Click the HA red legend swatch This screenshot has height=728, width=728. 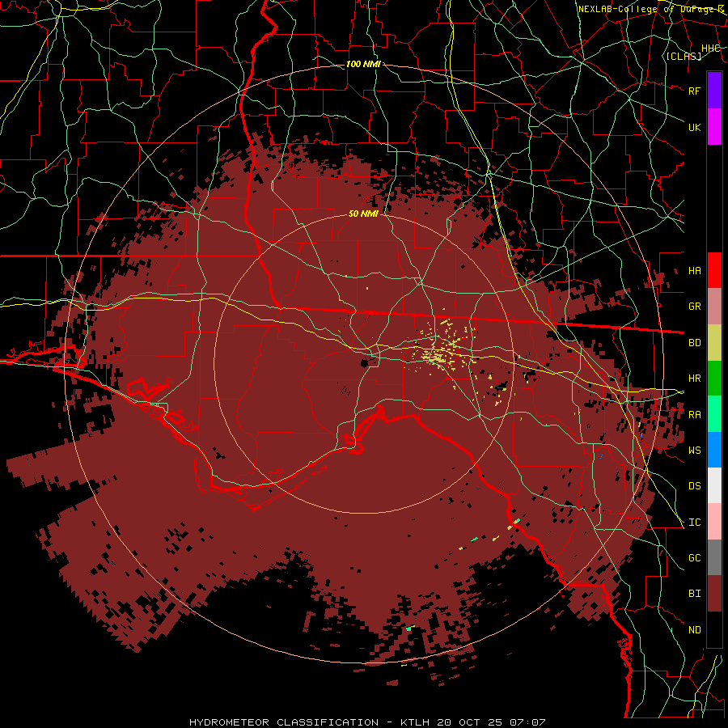pos(714,270)
